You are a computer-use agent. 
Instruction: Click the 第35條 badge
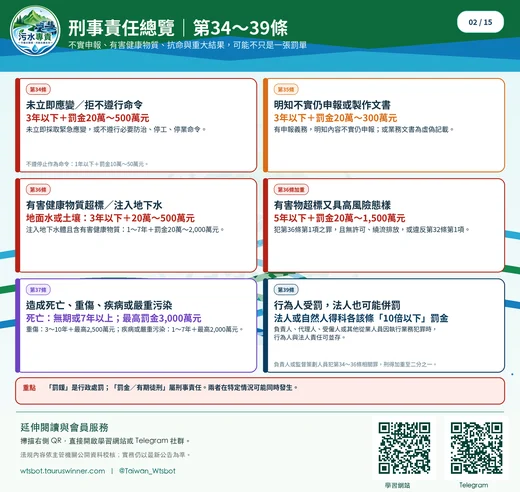pyautogui.click(x=286, y=89)
